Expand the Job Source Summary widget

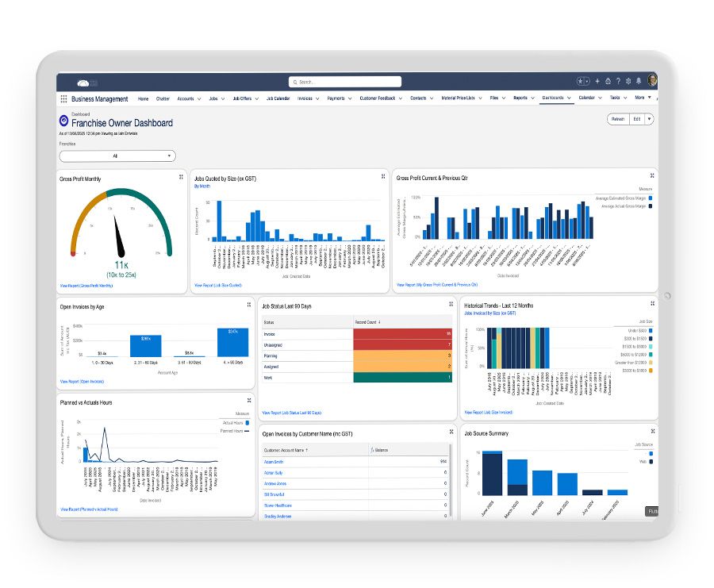click(x=652, y=432)
